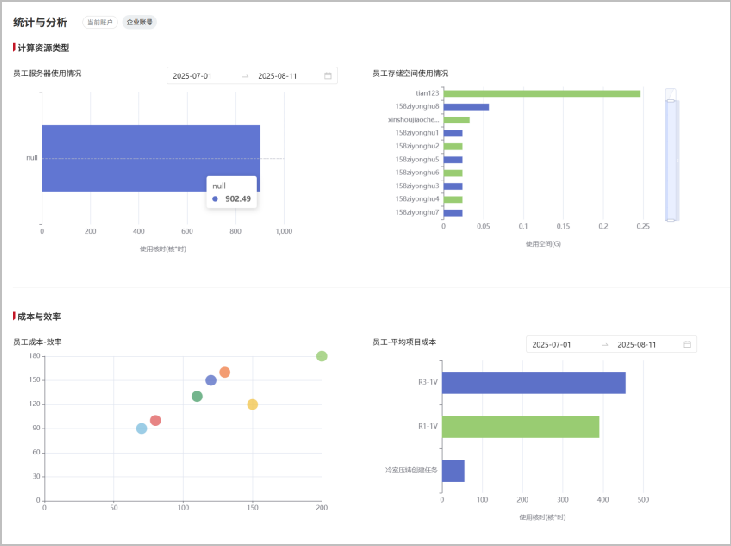The height and width of the screenshot is (546, 731).
Task: Click the storage chart vertical zoom slider
Action: pos(672,157)
